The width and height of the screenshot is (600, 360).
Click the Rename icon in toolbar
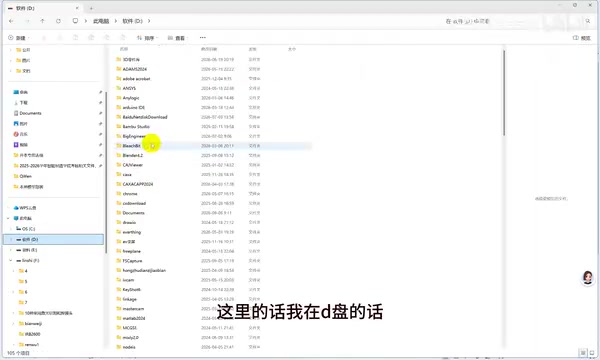[91, 37]
